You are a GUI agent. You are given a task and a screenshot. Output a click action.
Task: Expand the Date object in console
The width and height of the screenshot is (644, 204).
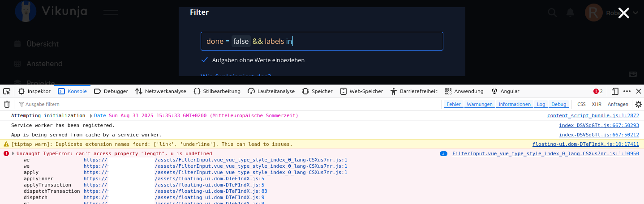coord(91,116)
